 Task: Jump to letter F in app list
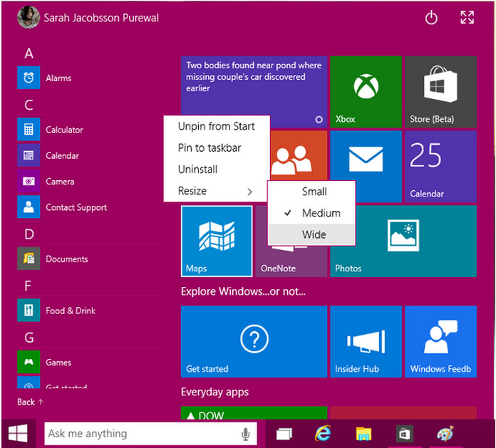pos(28,286)
